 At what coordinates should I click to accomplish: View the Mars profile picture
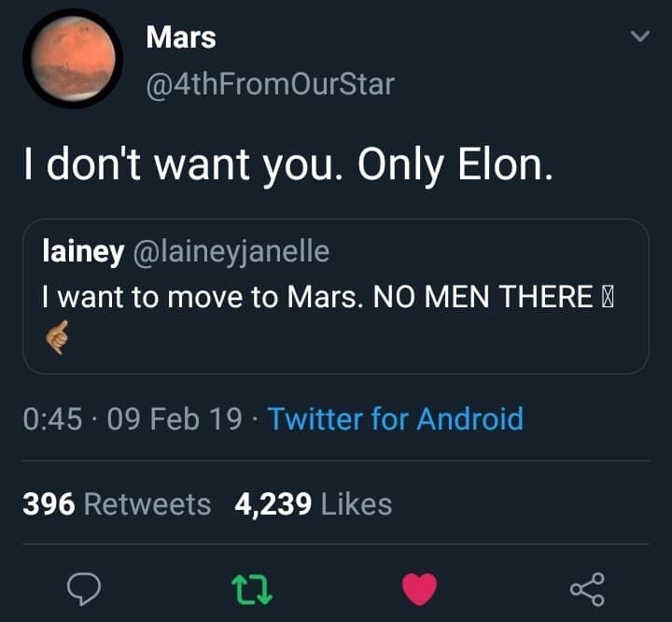pyautogui.click(x=73, y=59)
